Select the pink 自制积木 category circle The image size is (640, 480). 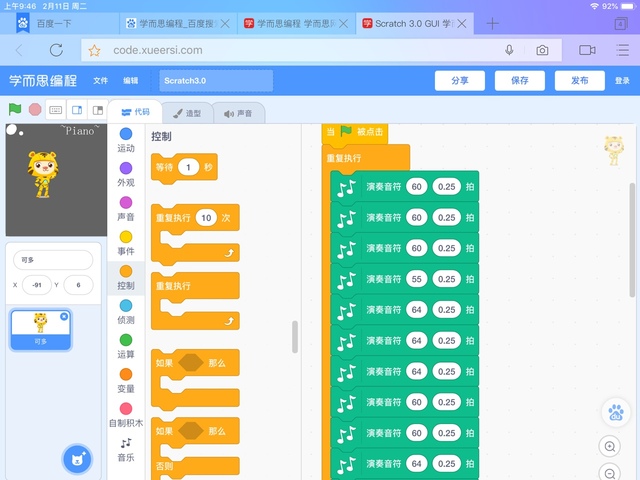point(126,408)
